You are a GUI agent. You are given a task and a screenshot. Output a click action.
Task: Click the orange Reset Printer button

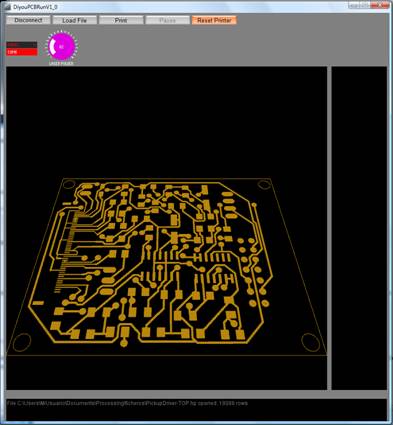pyautogui.click(x=214, y=20)
